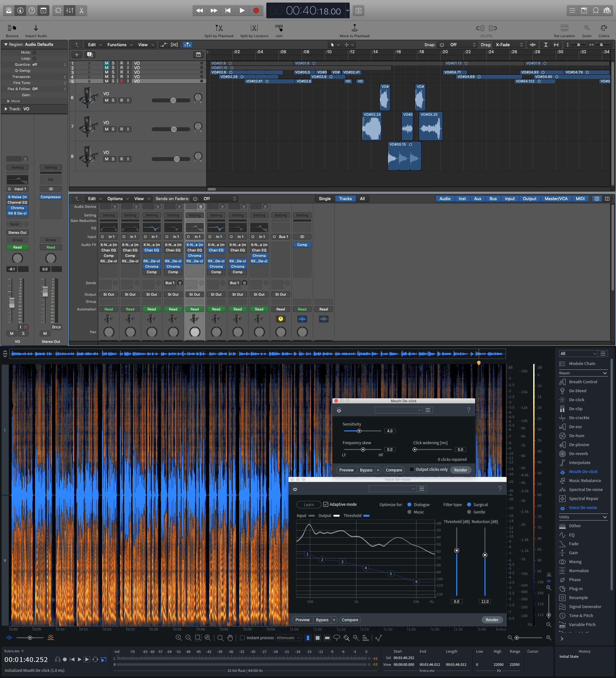
Task: Enable the Instant process checkbox
Action: (242, 638)
